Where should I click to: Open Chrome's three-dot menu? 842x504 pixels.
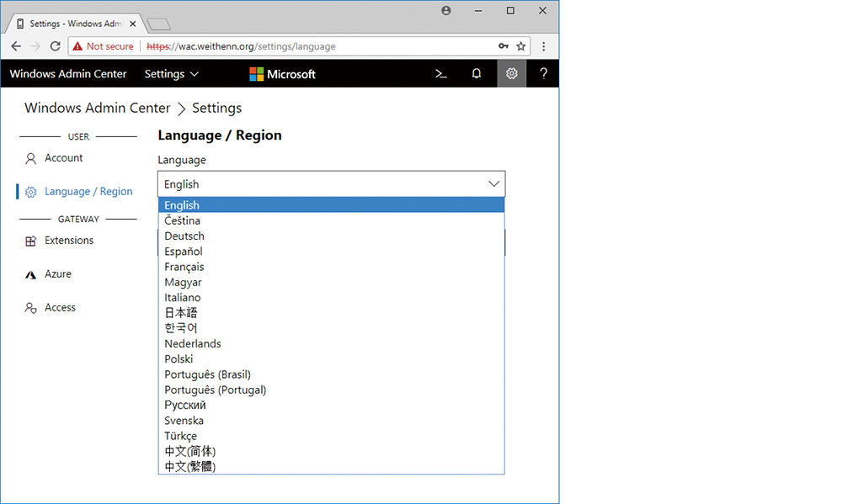click(544, 46)
